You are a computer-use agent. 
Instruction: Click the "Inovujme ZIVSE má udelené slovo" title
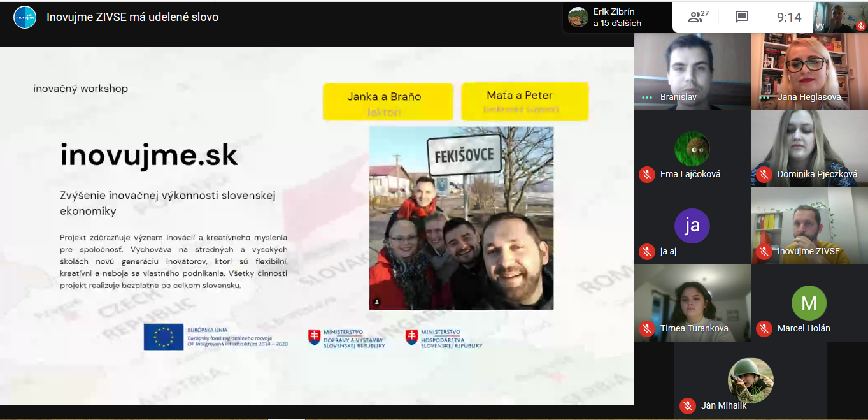(132, 17)
